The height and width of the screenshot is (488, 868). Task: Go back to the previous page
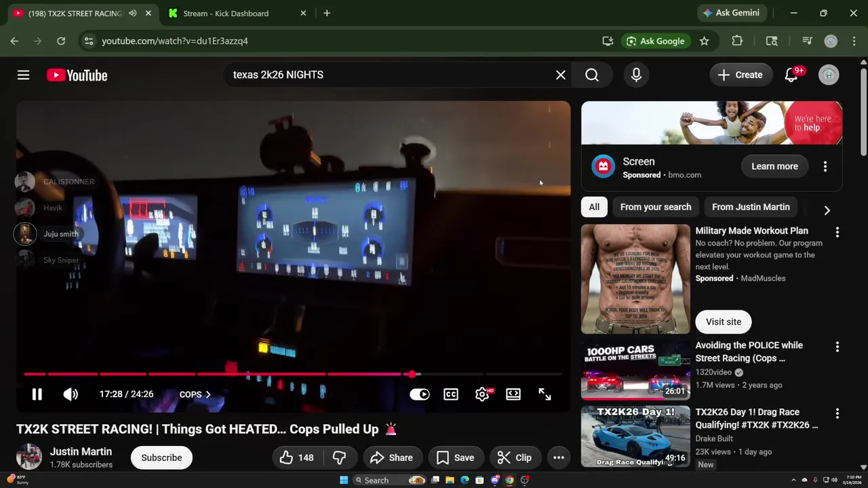(14, 41)
